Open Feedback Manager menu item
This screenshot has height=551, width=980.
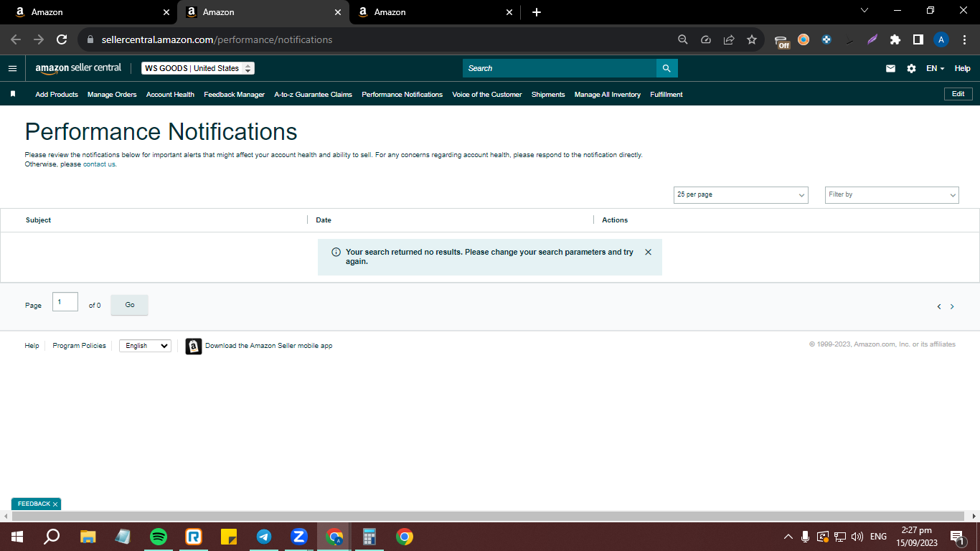(234, 95)
